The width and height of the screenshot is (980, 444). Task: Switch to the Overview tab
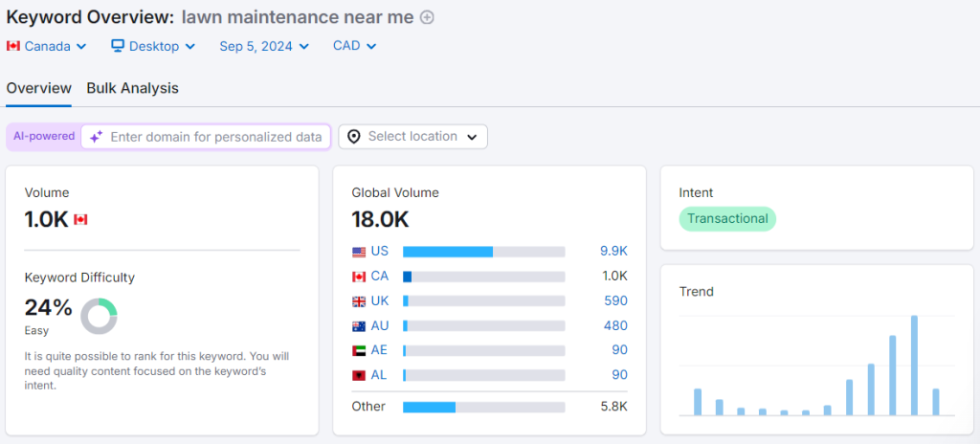pyautogui.click(x=38, y=88)
